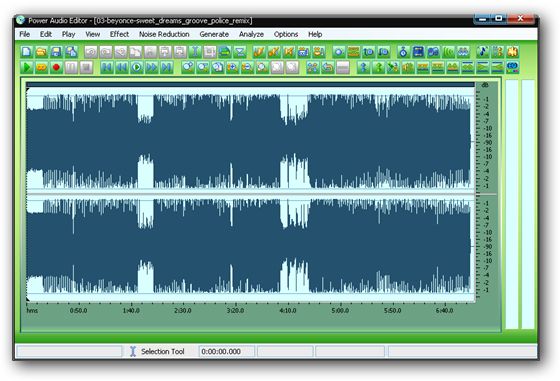Open the Generate menu
The height and width of the screenshot is (381, 560).
coord(214,34)
